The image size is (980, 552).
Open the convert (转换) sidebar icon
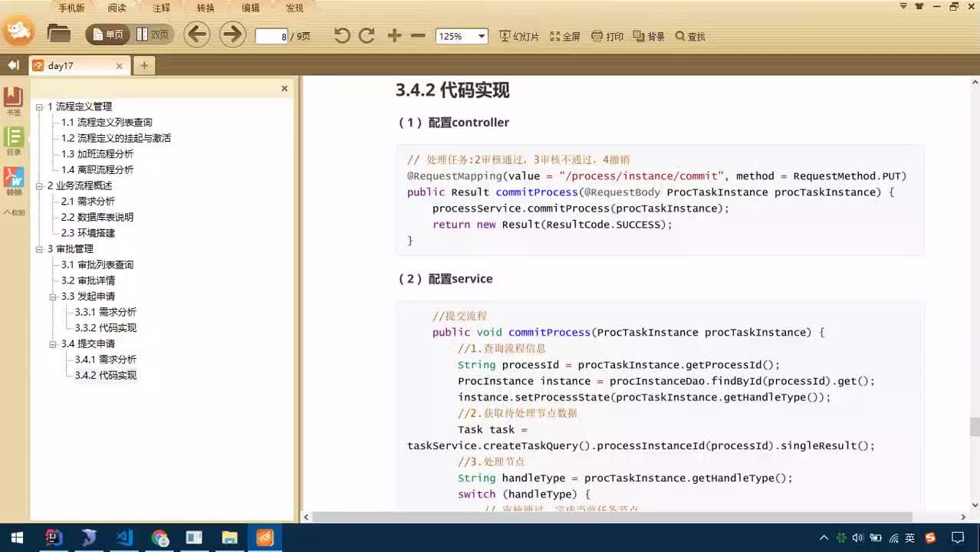[14, 181]
